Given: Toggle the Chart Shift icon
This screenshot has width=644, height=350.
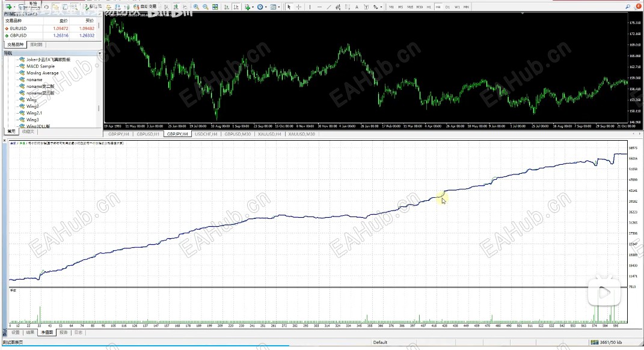Looking at the screenshot, I should (x=236, y=7).
